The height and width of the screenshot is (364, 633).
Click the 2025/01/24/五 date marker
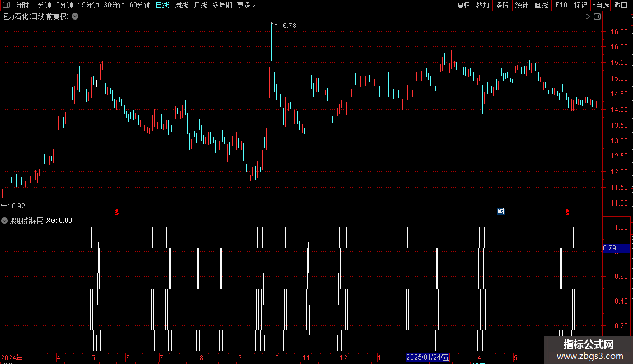coord(427,357)
